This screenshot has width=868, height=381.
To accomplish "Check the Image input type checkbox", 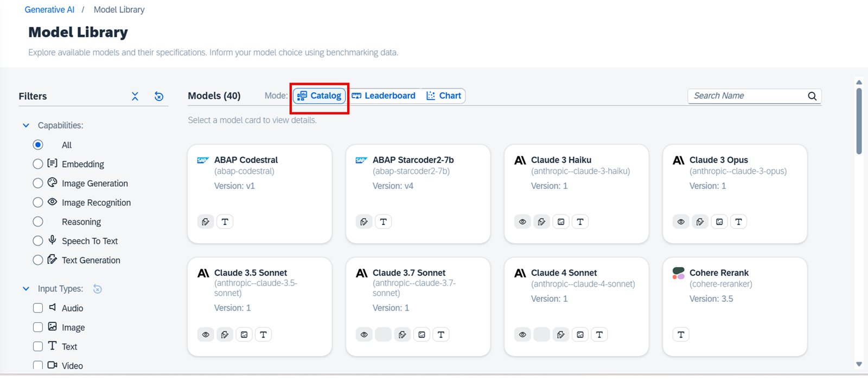I will 38,327.
